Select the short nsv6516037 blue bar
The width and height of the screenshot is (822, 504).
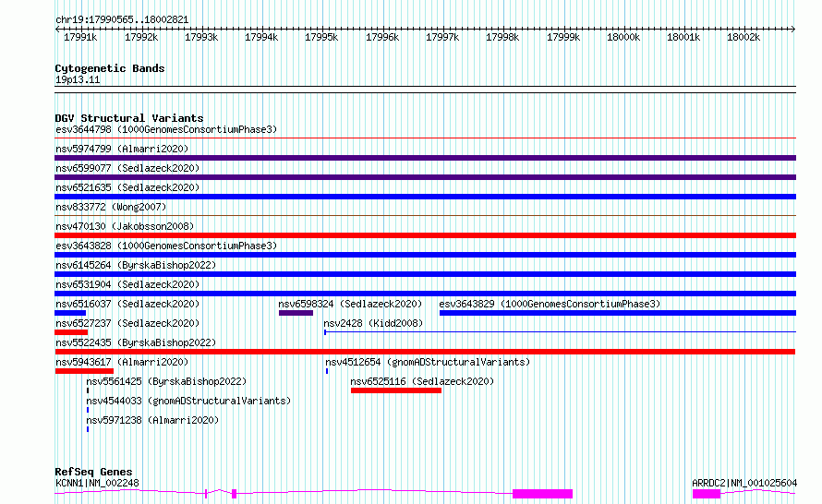pos(70,313)
